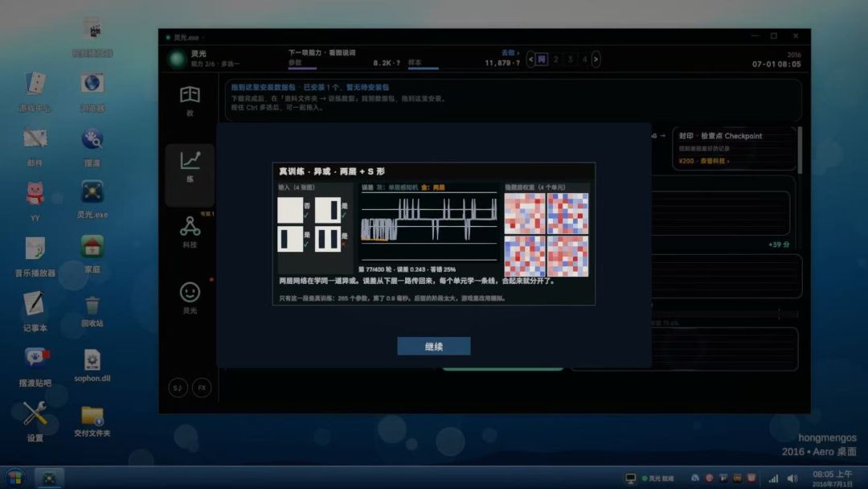
Task: Open the 回收站 recycle bin icon
Action: pos(92,310)
